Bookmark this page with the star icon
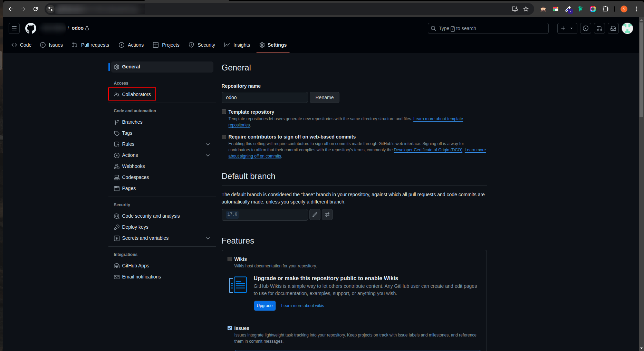The height and width of the screenshot is (351, 644). (x=526, y=9)
